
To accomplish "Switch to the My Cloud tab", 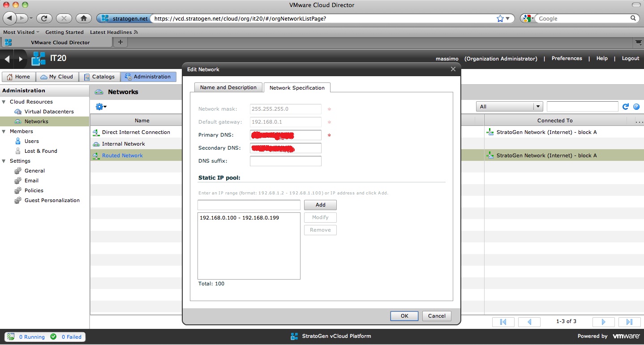I will 57,77.
